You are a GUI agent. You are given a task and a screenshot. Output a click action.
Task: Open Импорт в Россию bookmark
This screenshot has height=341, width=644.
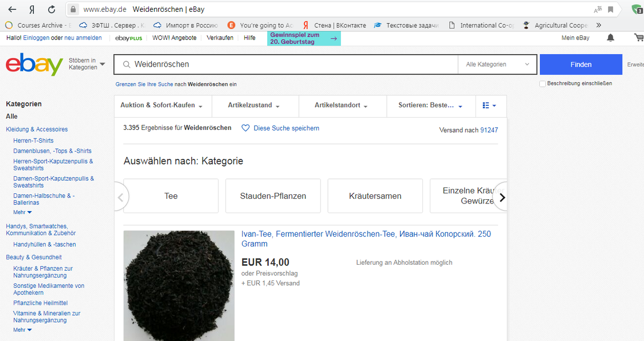point(186,25)
